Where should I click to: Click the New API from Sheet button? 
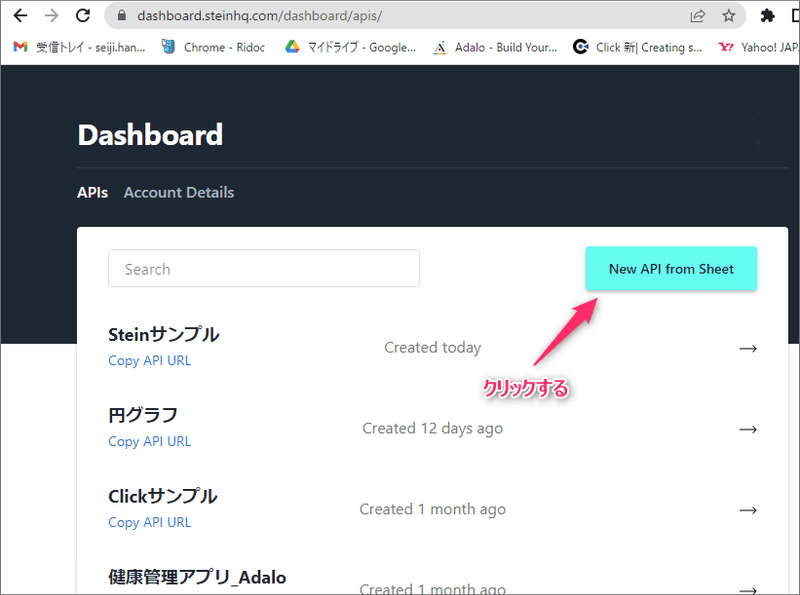click(671, 269)
